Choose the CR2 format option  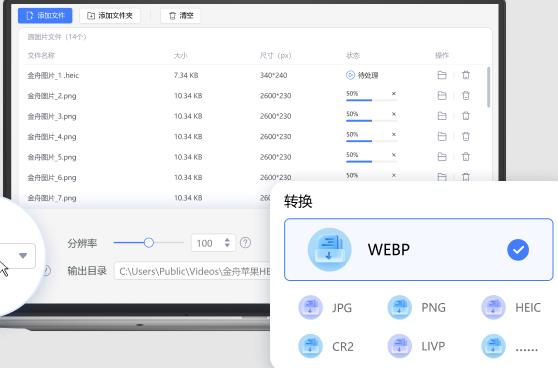click(x=326, y=346)
